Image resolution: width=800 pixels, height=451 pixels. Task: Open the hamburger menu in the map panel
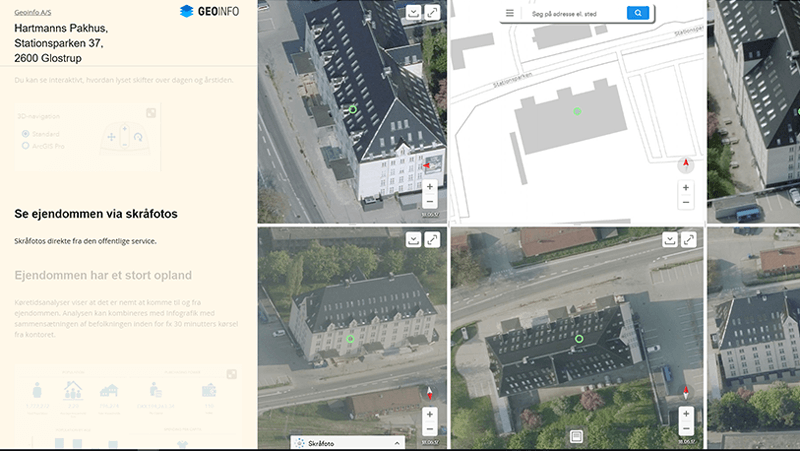click(510, 13)
